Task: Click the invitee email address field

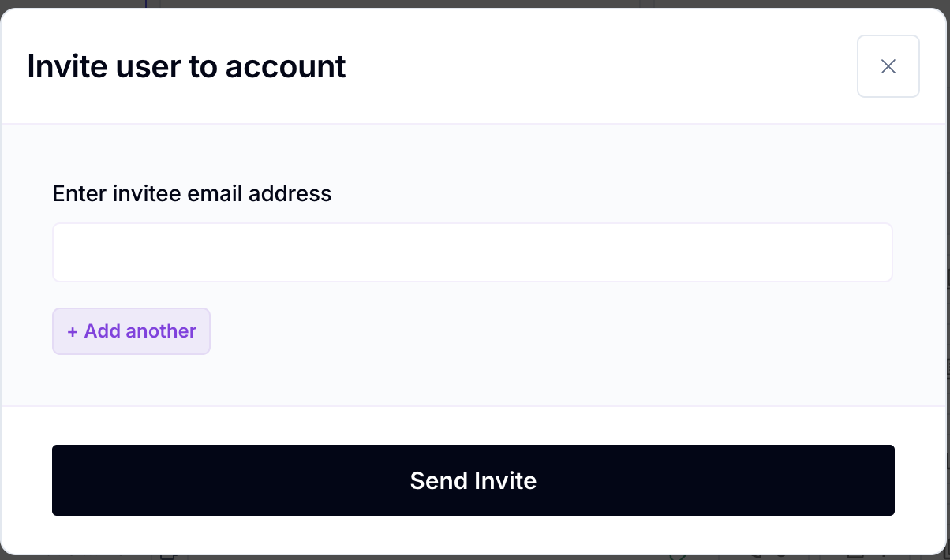Action: 472,252
